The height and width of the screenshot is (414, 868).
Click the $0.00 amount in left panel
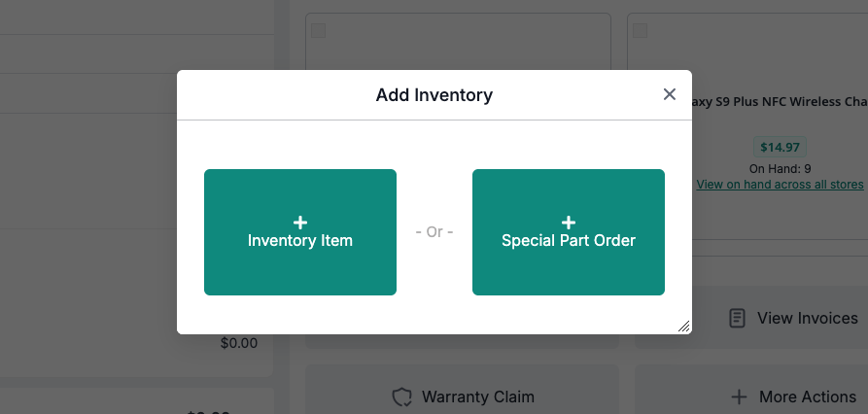click(x=239, y=342)
